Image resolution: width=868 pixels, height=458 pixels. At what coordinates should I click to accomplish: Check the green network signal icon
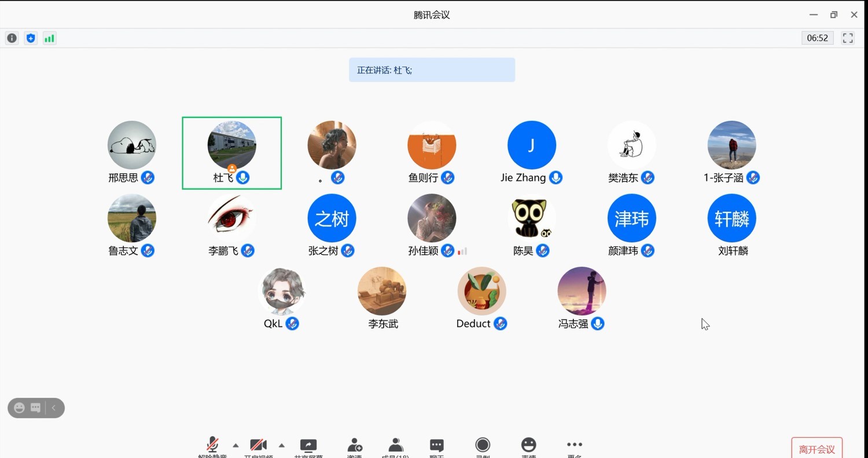tap(50, 38)
